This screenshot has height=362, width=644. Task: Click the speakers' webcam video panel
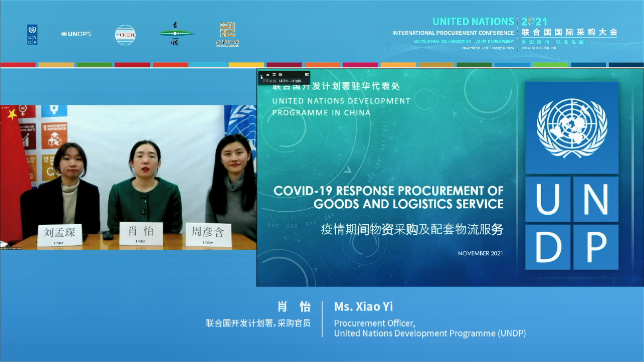click(x=128, y=178)
